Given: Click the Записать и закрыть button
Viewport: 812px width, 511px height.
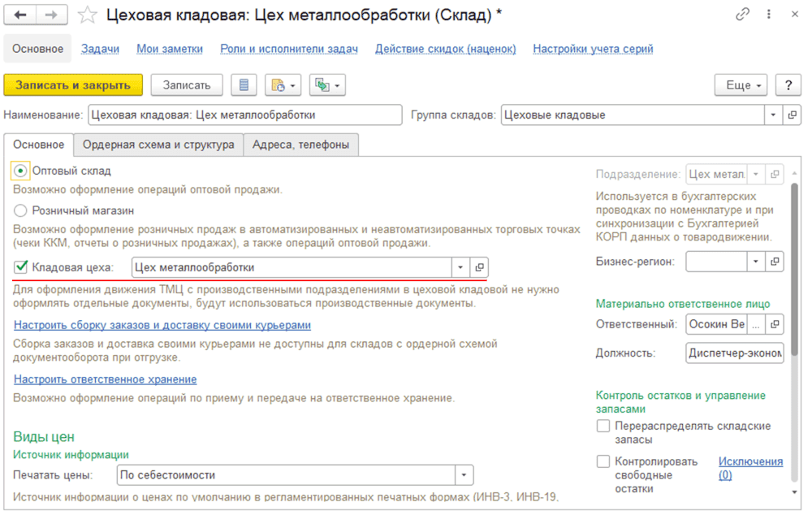Looking at the screenshot, I should pos(73,85).
